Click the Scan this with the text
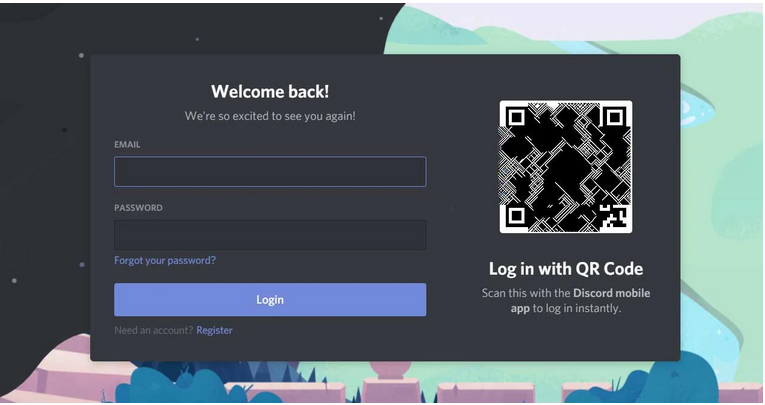This screenshot has width=765, height=405. click(526, 293)
